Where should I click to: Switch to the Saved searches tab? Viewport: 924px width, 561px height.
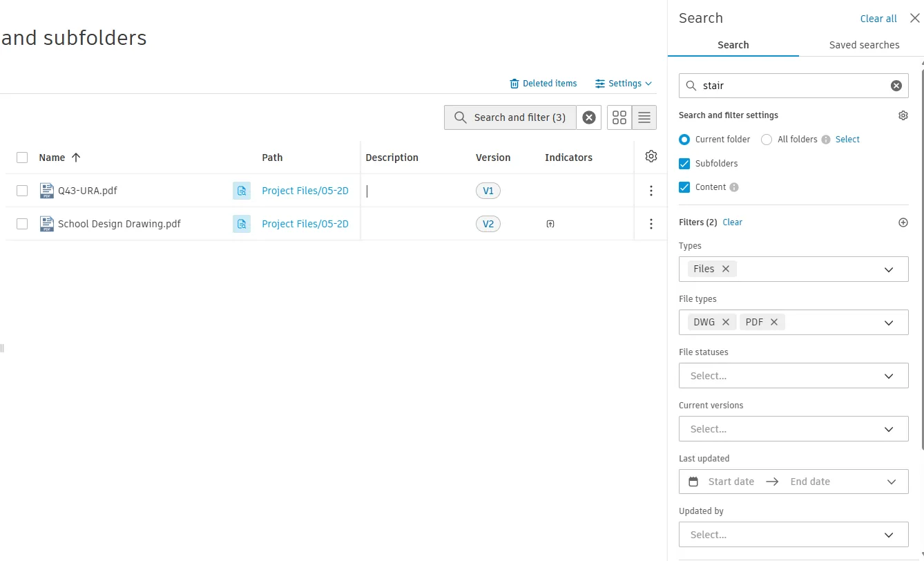click(864, 45)
